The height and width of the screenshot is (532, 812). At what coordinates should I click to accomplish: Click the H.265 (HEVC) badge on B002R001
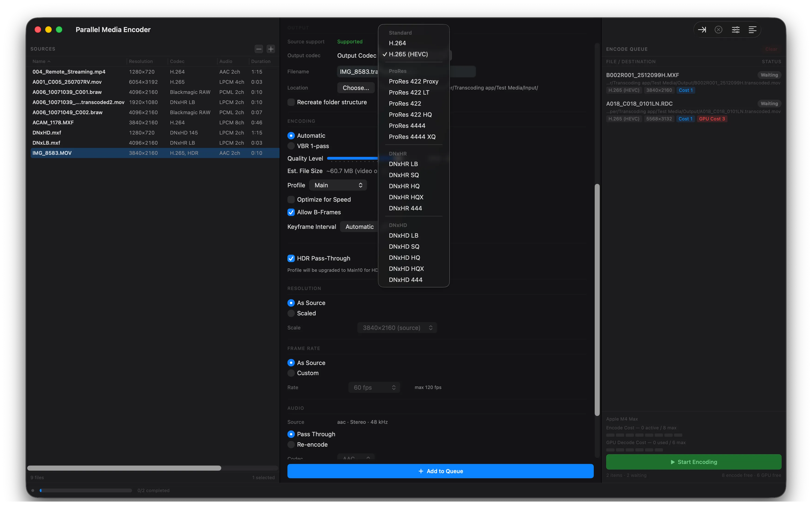(624, 90)
